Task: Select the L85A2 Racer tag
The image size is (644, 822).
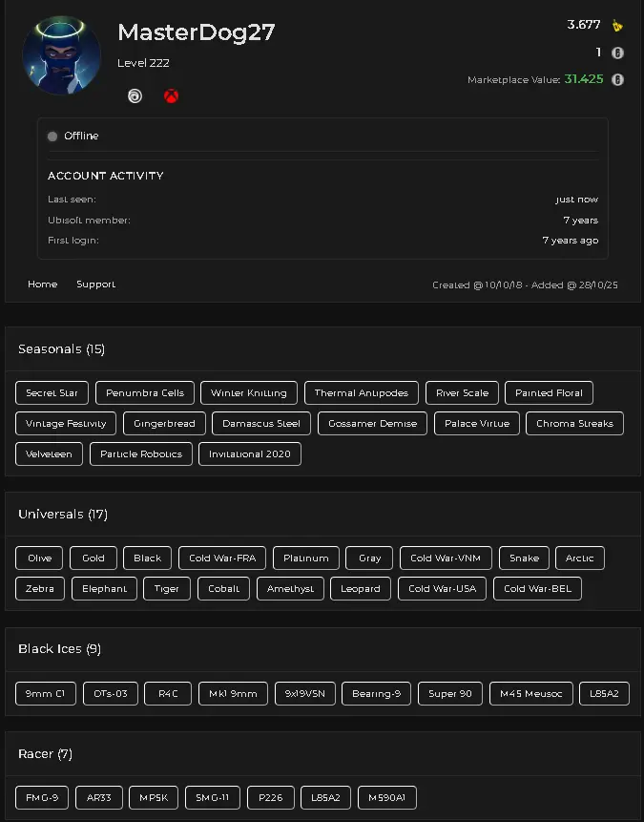Action: tap(325, 797)
